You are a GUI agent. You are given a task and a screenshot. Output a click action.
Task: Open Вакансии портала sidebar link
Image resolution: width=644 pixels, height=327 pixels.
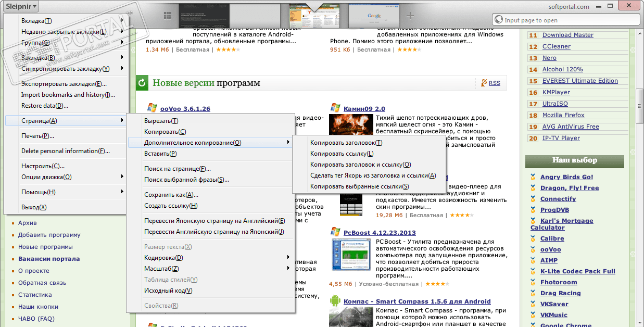[49, 259]
